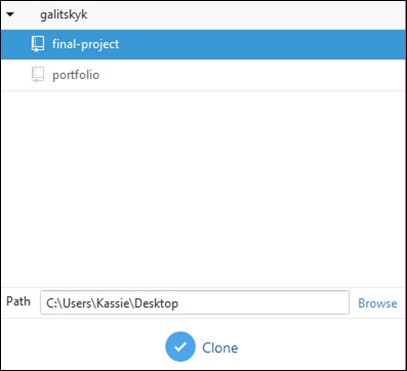Select the galitskyk account name
This screenshot has height=371, width=407.
tap(64, 15)
